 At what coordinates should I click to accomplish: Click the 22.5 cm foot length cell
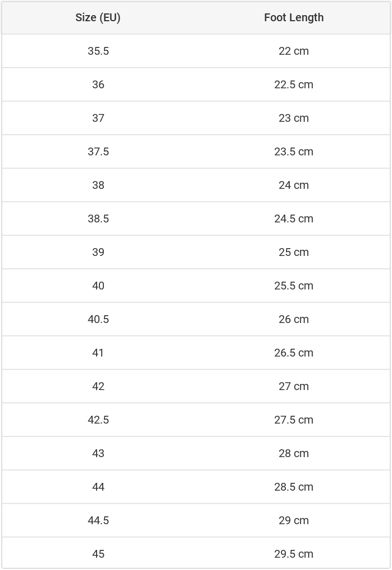294,84
